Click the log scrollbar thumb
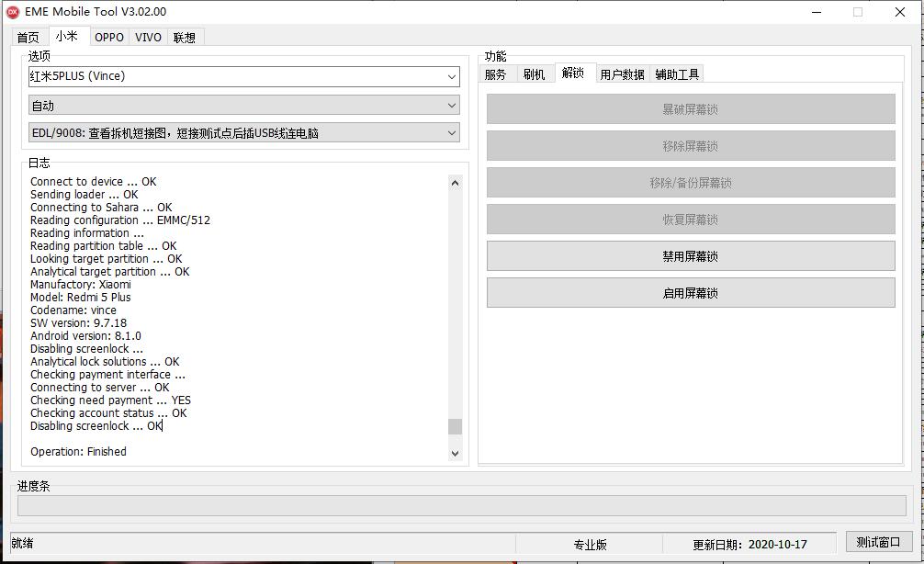The width and height of the screenshot is (924, 564). 455,426
